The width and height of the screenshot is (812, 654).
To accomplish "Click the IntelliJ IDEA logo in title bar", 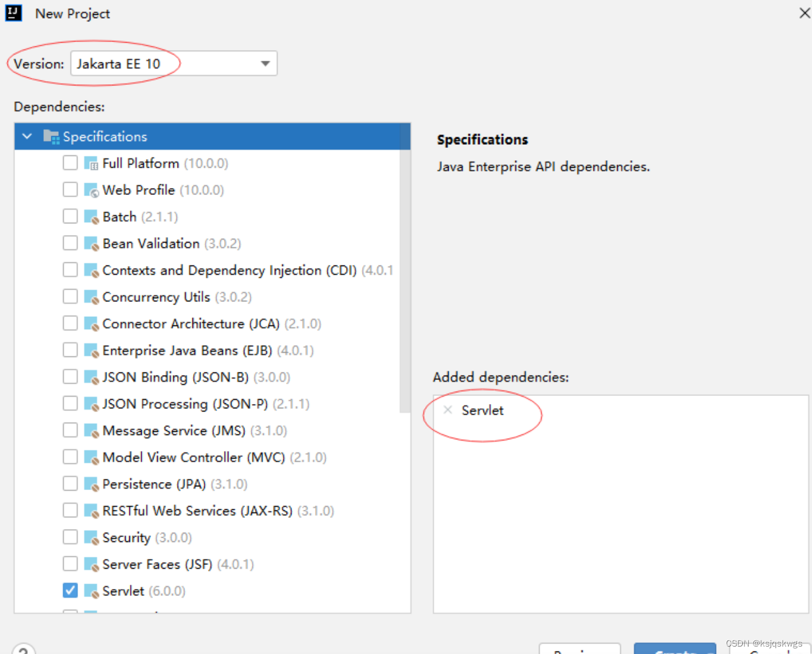I will coord(14,13).
